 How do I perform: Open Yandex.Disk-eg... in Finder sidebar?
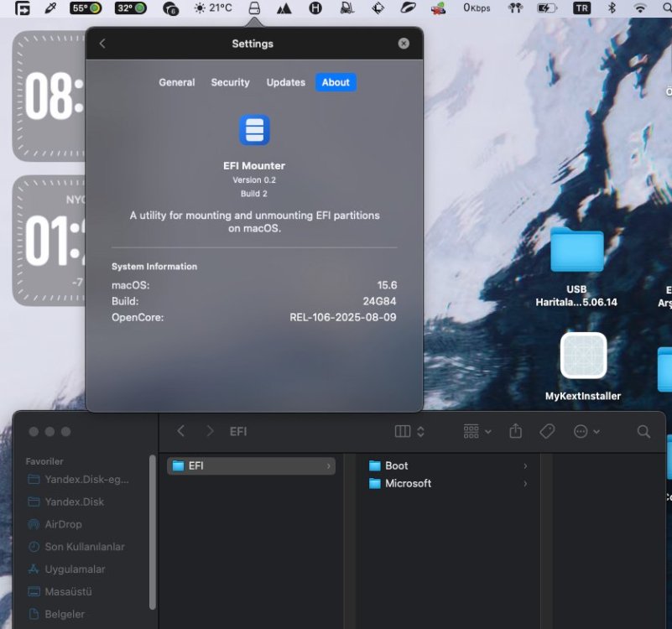point(78,480)
